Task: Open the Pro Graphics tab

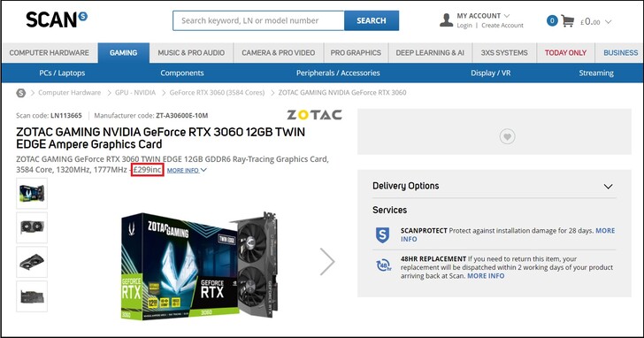Action: click(356, 53)
